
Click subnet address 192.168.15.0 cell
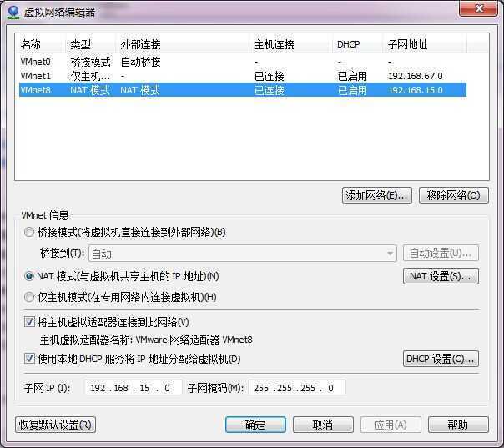coord(416,90)
